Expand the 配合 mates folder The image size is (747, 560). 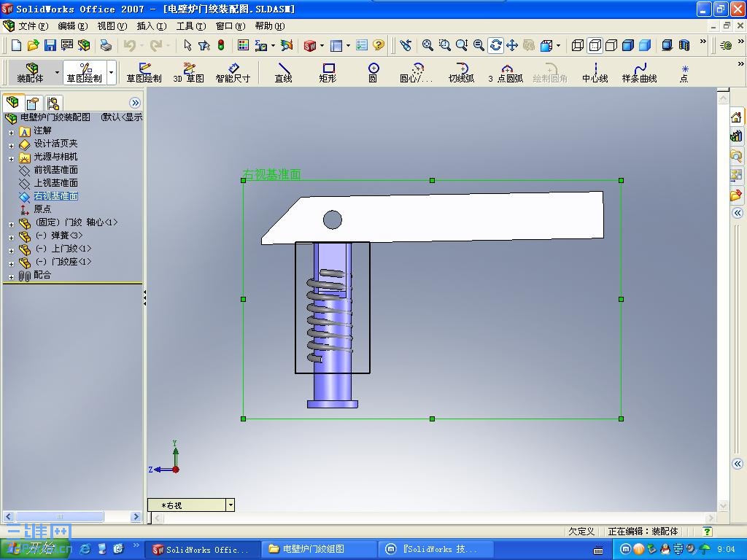[x=12, y=277]
